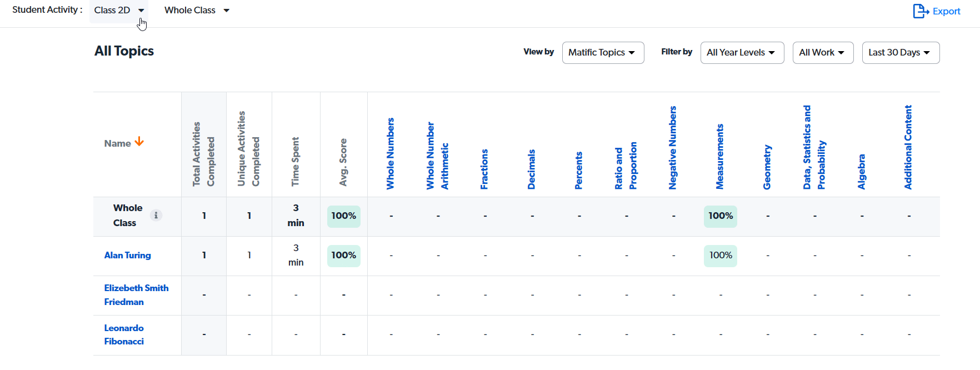Select the Fractions topic header
Image resolution: width=980 pixels, height=370 pixels.
(x=484, y=169)
